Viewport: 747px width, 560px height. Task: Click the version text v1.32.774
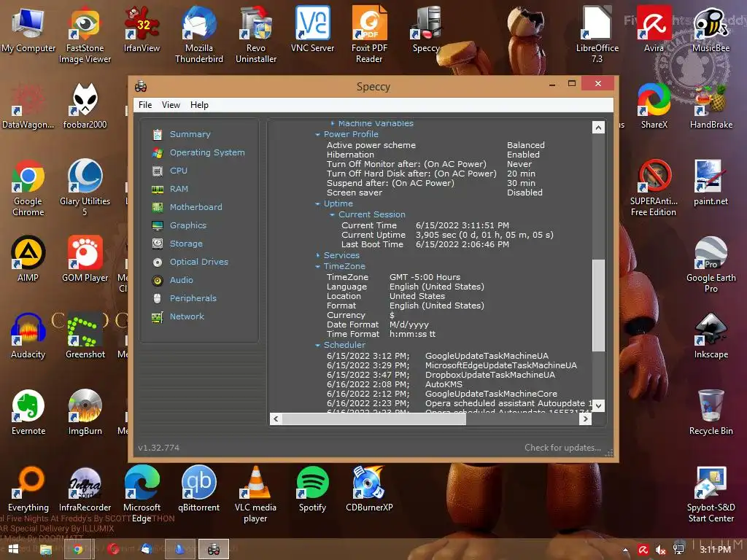pos(158,448)
